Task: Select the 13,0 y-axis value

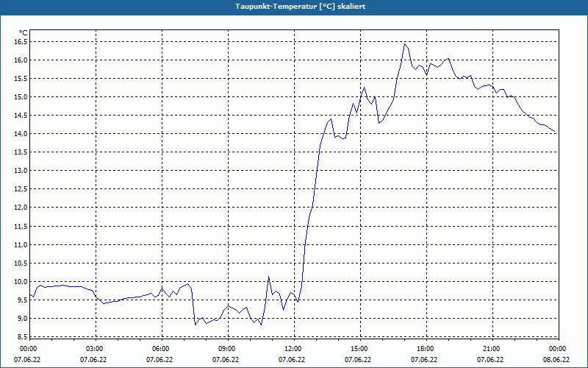Action: click(x=21, y=171)
